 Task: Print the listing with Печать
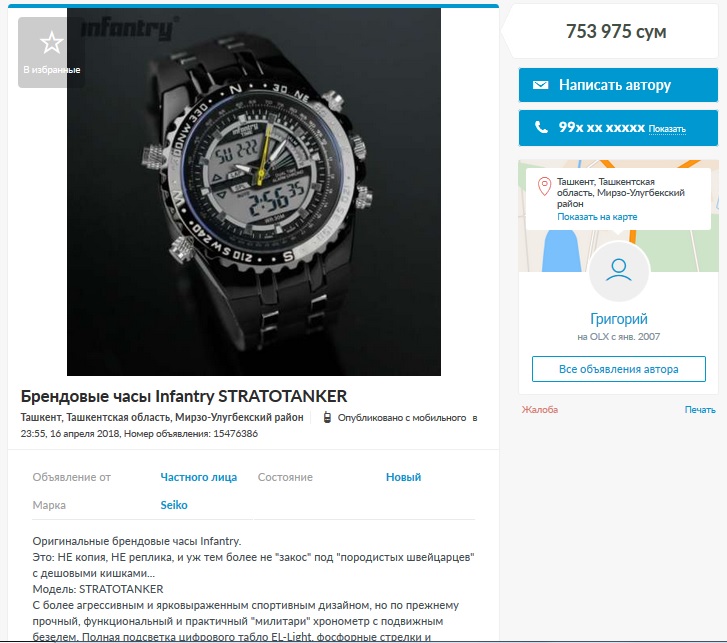700,410
